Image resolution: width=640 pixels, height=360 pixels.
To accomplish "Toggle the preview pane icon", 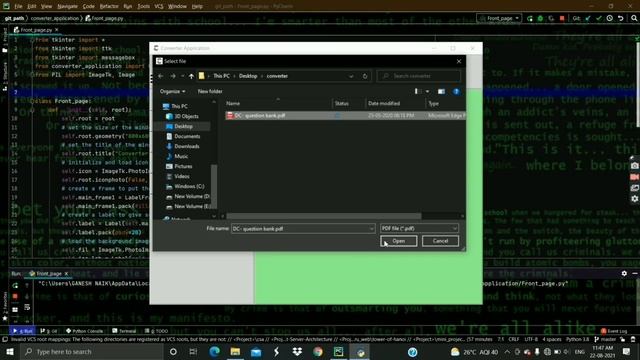I will pos(441,91).
